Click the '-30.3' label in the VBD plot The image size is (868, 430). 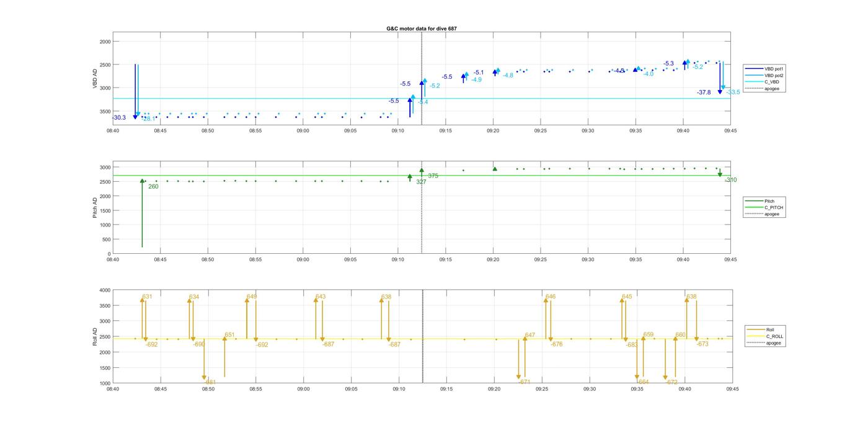click(x=119, y=117)
